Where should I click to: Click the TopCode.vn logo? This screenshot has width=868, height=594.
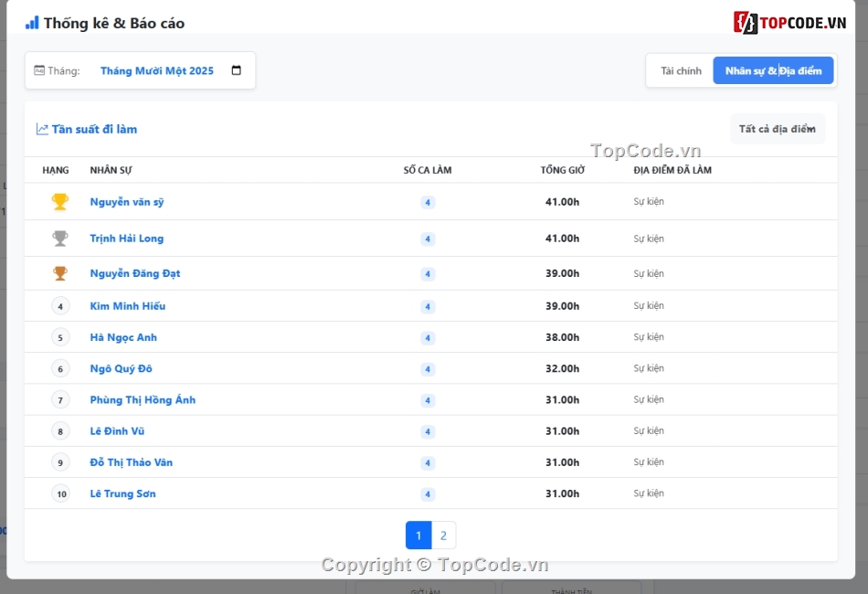(x=790, y=23)
